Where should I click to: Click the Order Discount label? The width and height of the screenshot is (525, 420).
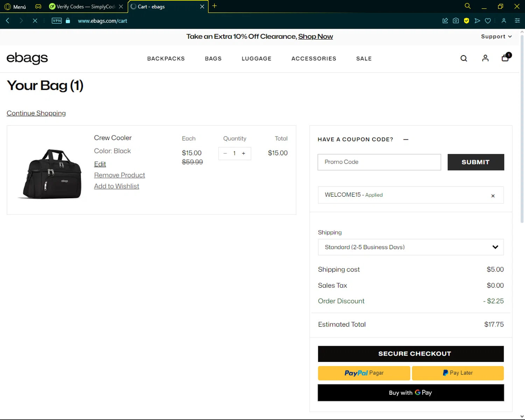[341, 301]
